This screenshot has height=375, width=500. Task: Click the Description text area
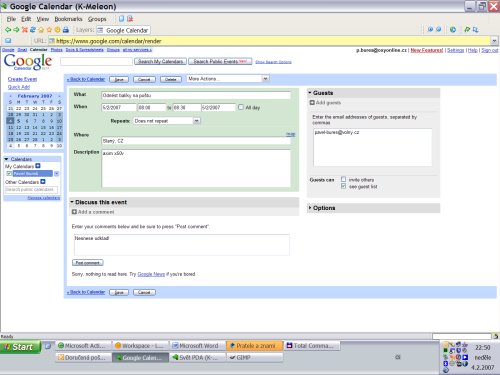[x=196, y=168]
